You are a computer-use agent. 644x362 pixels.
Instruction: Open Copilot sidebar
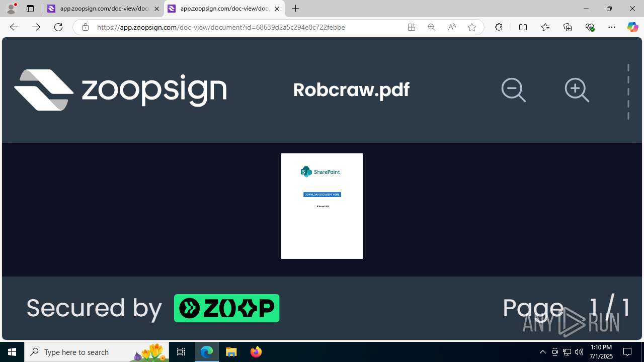click(x=632, y=27)
